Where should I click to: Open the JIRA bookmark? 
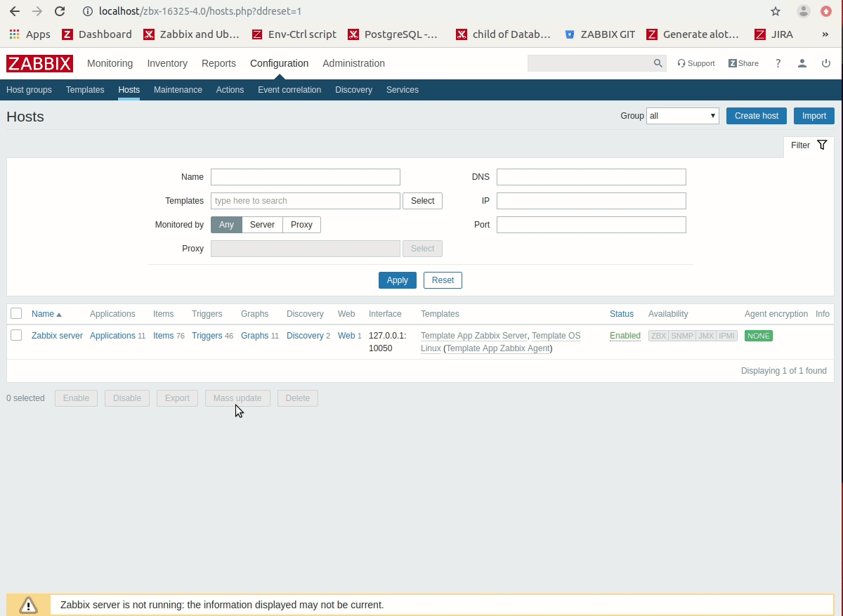tap(773, 34)
